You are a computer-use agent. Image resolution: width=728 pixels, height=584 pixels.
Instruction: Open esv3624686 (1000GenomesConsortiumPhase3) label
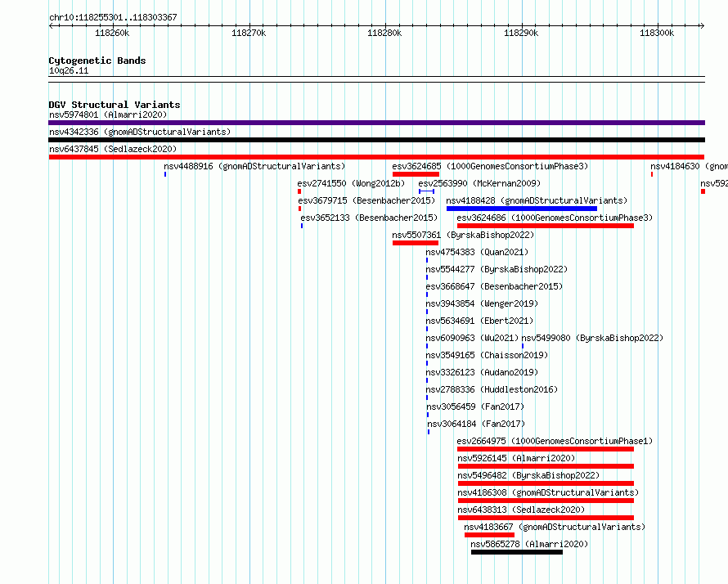click(x=555, y=218)
